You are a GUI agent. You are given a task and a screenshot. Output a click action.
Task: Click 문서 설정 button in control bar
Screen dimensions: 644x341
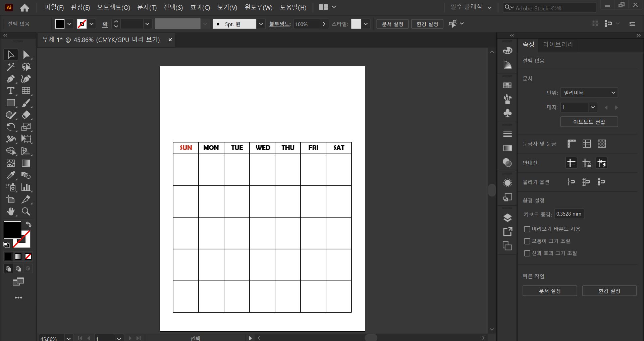392,24
